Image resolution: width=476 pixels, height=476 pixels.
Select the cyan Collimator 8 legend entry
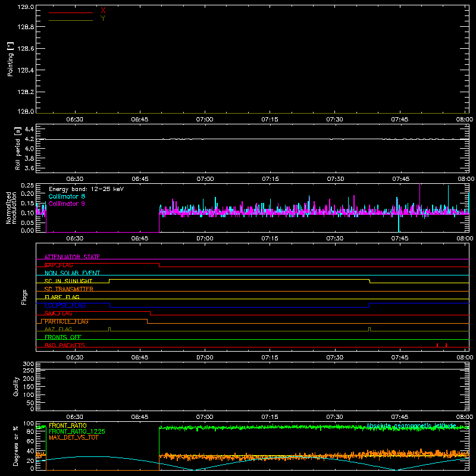click(67, 196)
